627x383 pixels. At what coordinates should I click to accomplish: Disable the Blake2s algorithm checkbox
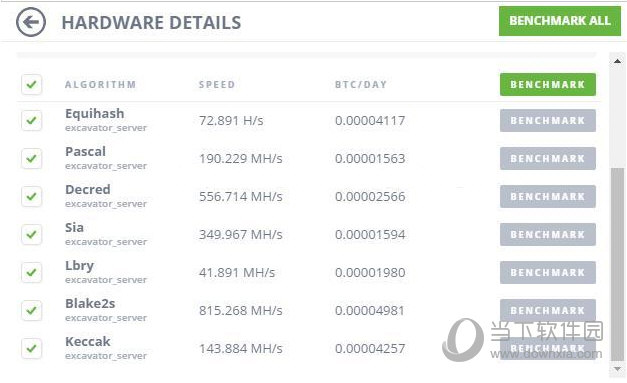(32, 310)
